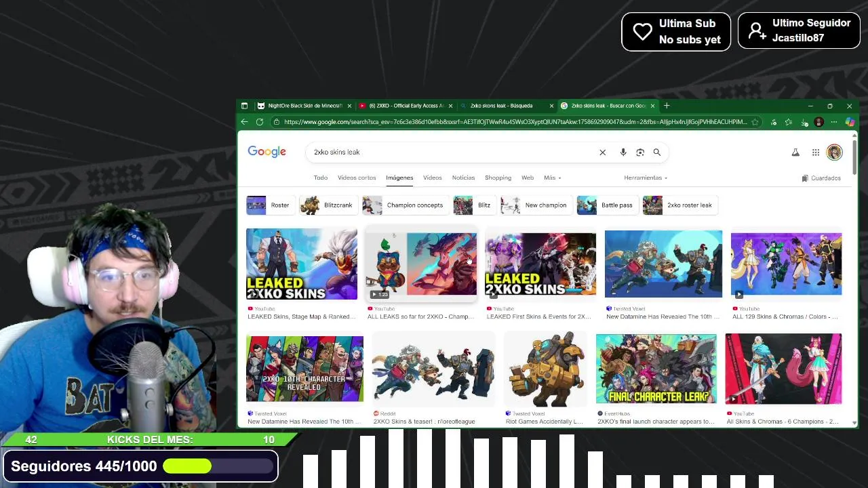This screenshot has width=868, height=488.
Task: Open Google account avatar on the page
Action: 834,152
